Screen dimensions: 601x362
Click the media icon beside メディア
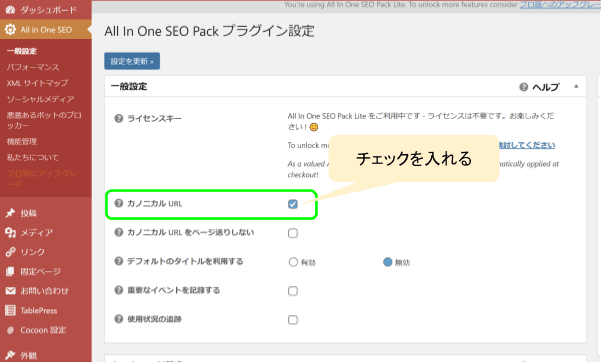click(10, 232)
